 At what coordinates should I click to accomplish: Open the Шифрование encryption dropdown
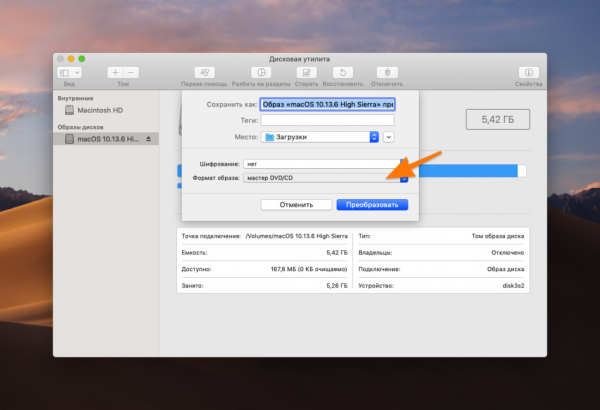pos(325,164)
